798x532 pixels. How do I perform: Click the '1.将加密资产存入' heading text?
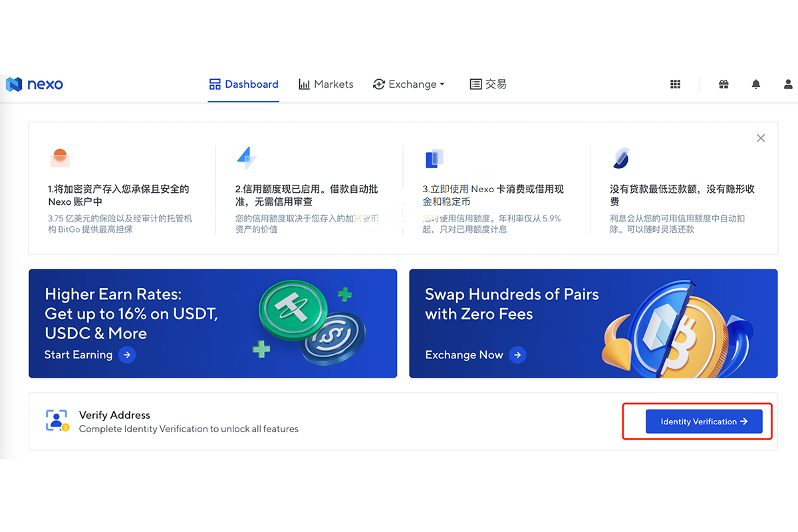pyautogui.click(x=119, y=195)
